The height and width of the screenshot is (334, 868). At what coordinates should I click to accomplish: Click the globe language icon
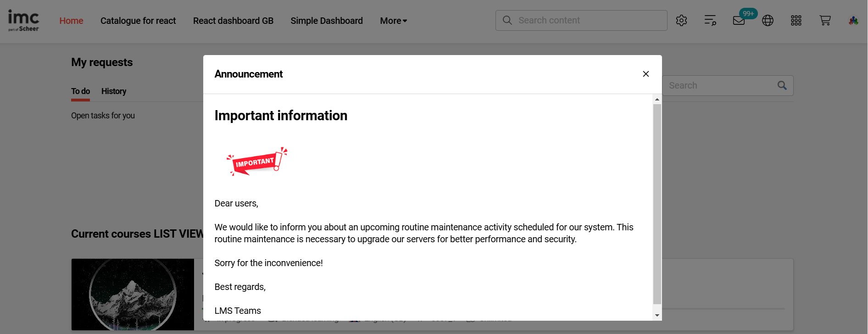(x=768, y=21)
